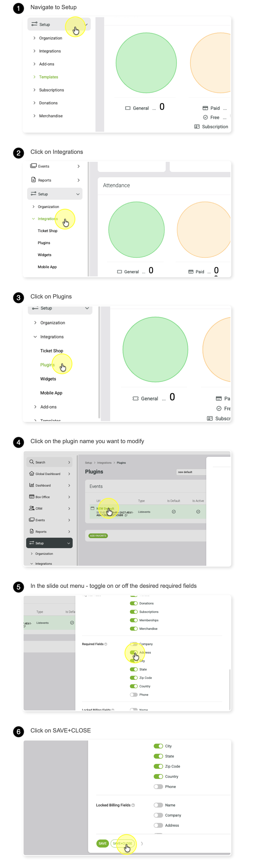Screen dimensions: 254x868
Task: Click the Search magnifier icon in sidebar
Action: pos(32,462)
